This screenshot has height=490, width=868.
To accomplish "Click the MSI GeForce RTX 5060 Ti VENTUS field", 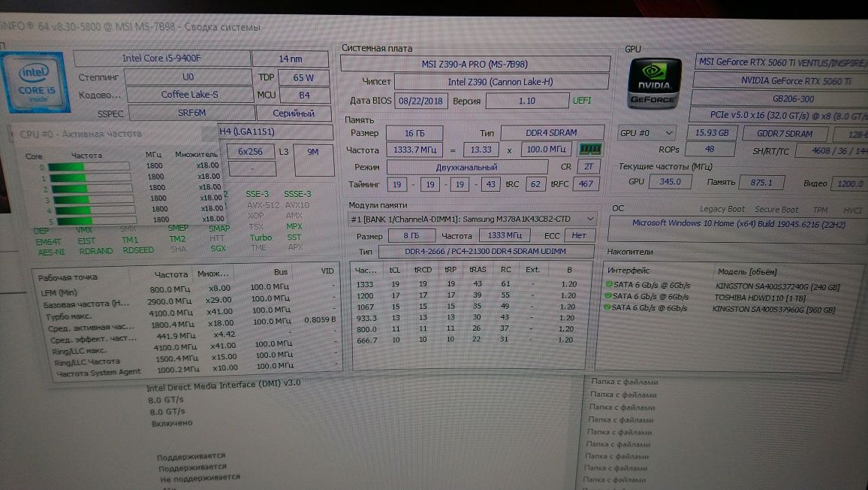I will [x=781, y=62].
